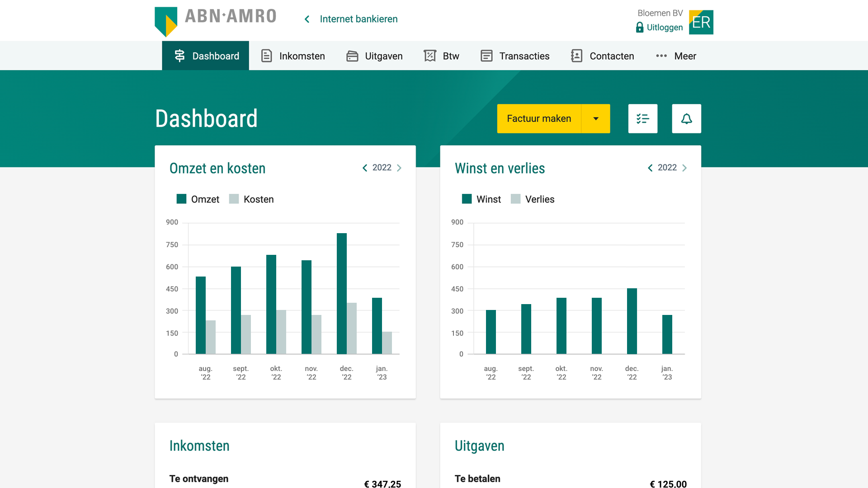This screenshot has height=488, width=868.
Task: Click the lock icon next to Uitloggen
Action: click(639, 28)
